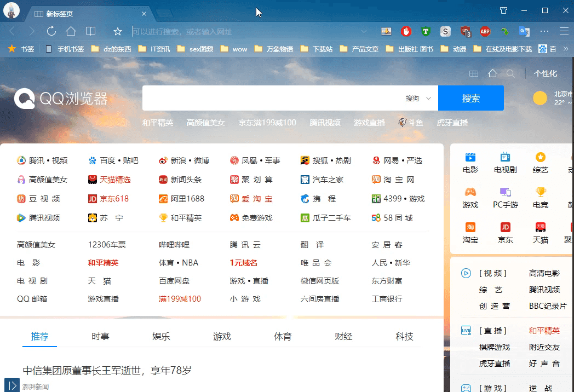Switch to the 推荐 news tab

[39, 336]
